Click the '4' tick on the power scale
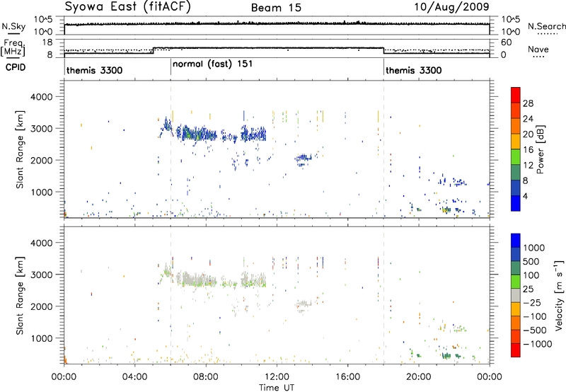The image size is (566, 392). [525, 196]
